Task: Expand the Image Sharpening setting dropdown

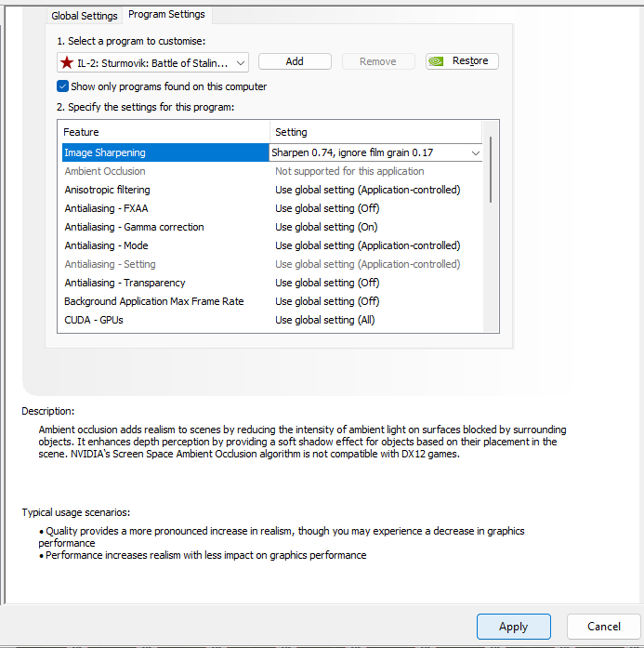Action: pyautogui.click(x=476, y=152)
